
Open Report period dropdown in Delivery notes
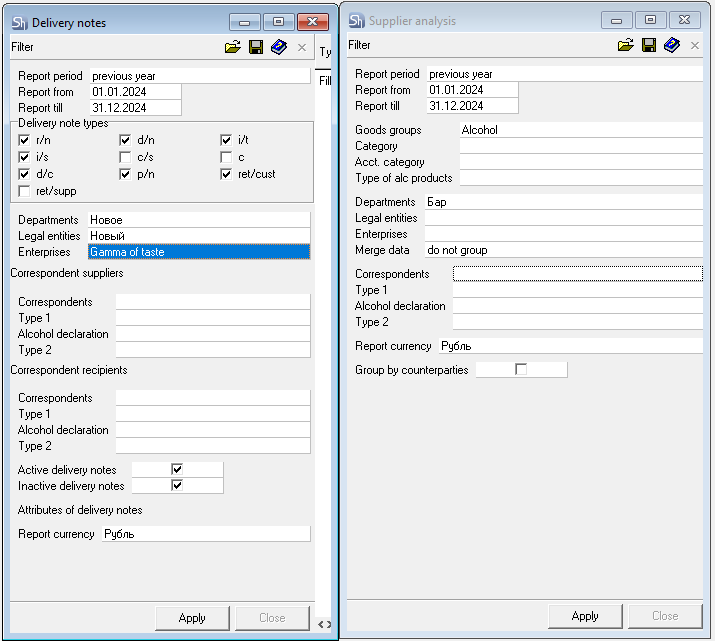point(200,75)
